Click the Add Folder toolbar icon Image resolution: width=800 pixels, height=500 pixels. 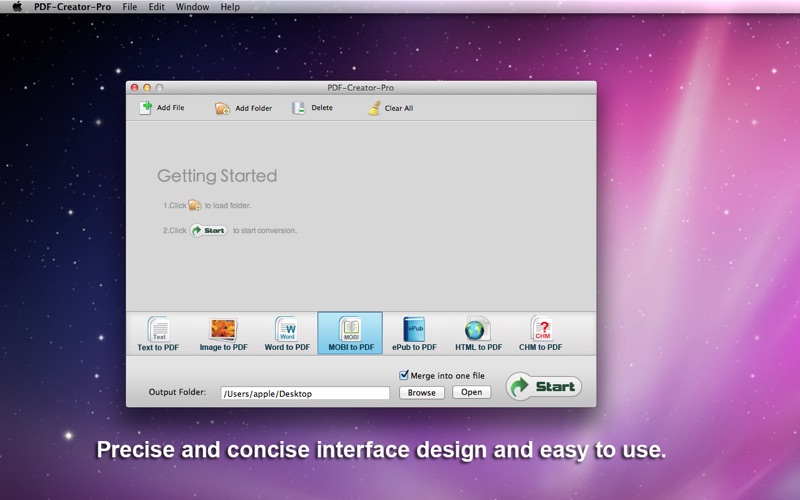click(x=222, y=108)
